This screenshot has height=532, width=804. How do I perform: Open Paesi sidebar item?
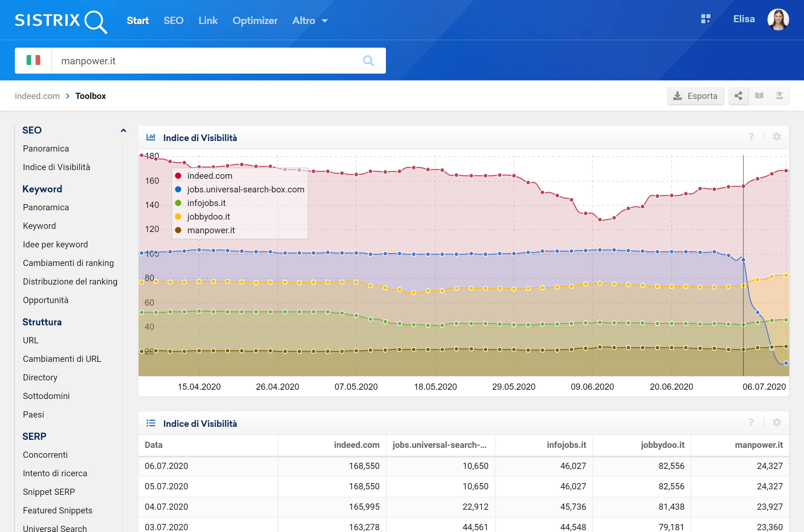click(x=33, y=414)
